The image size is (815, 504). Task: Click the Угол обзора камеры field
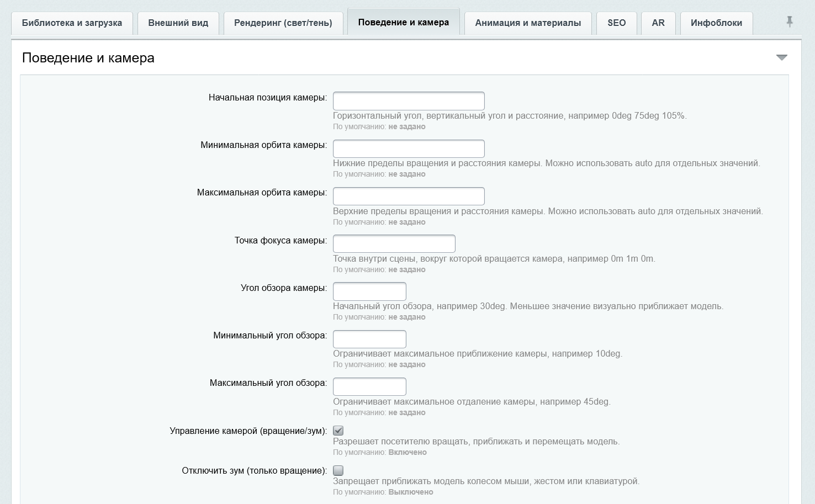369,291
